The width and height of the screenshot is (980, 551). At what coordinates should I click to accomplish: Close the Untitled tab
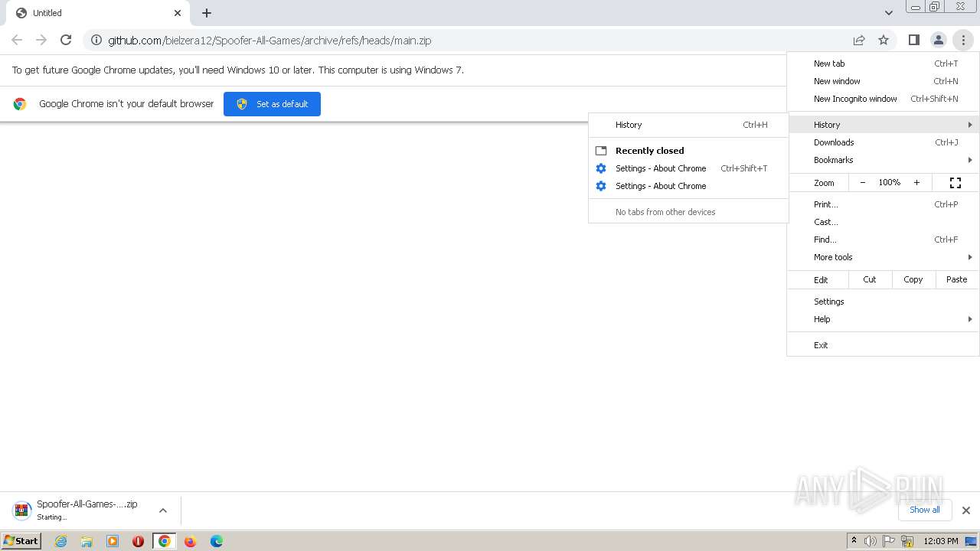click(178, 13)
